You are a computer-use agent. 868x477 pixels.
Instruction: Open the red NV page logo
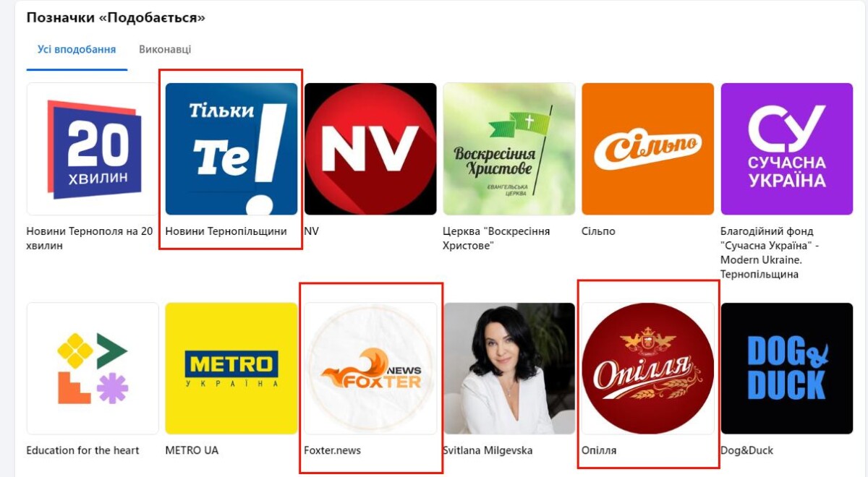coord(370,149)
